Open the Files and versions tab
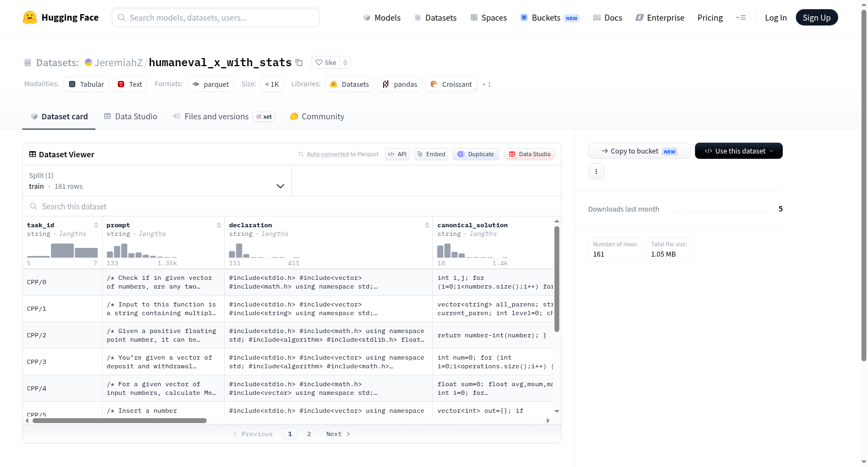 click(x=224, y=117)
